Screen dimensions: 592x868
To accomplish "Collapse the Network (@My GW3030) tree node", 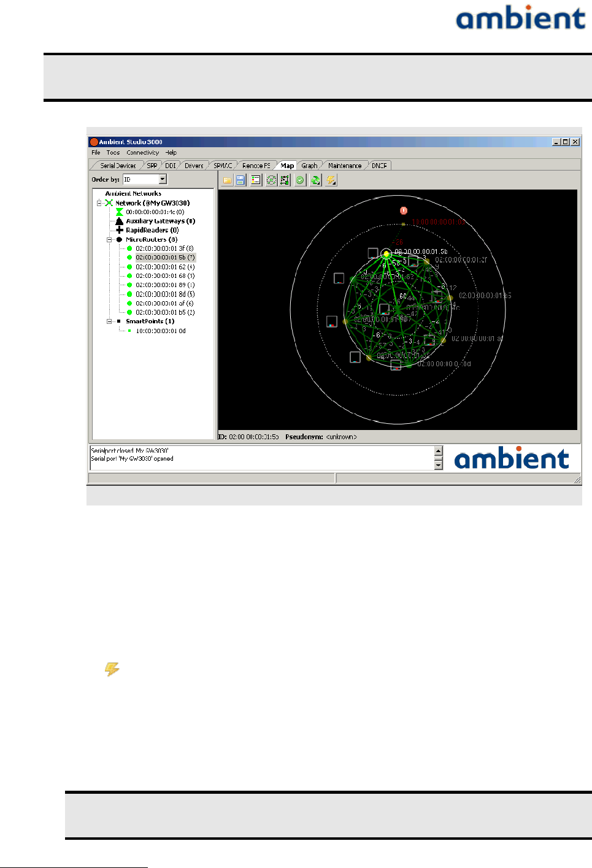I will (x=99, y=203).
